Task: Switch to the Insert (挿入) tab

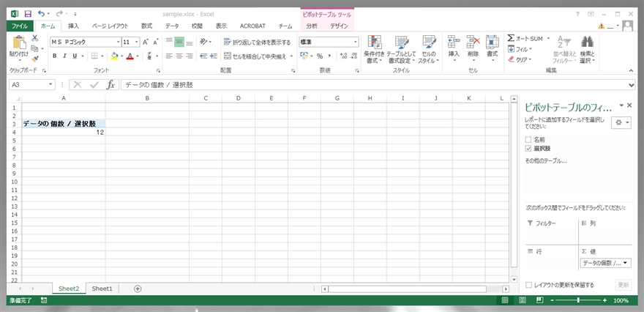Action: pos(73,26)
